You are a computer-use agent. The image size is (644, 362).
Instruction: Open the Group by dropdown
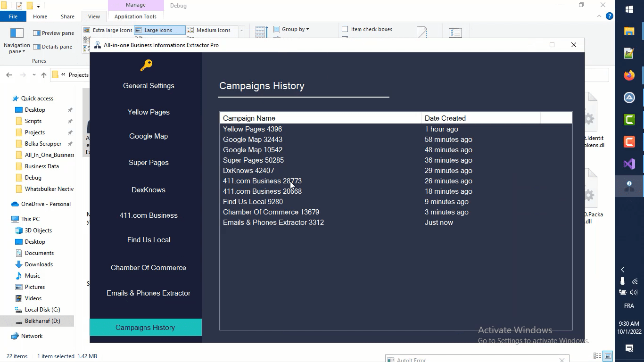pos(291,29)
